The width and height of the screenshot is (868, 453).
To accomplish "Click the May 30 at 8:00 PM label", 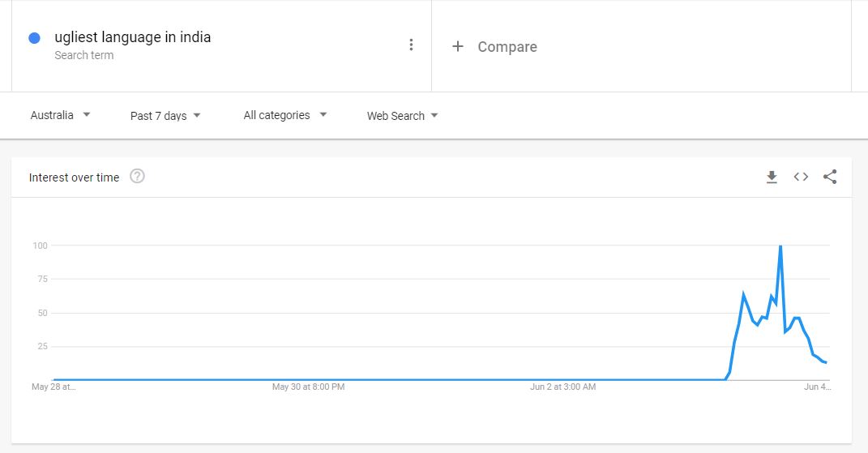I will click(308, 387).
